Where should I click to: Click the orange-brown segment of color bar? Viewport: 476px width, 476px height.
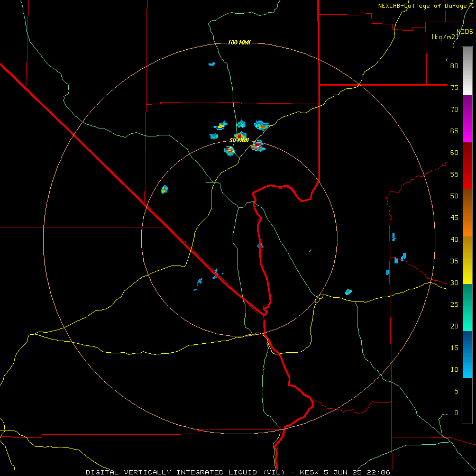point(467,213)
